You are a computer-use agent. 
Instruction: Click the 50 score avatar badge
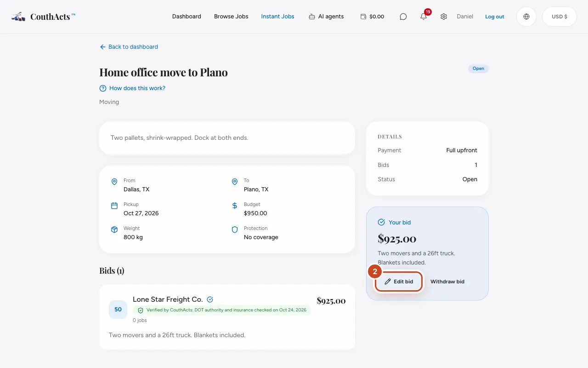118,310
